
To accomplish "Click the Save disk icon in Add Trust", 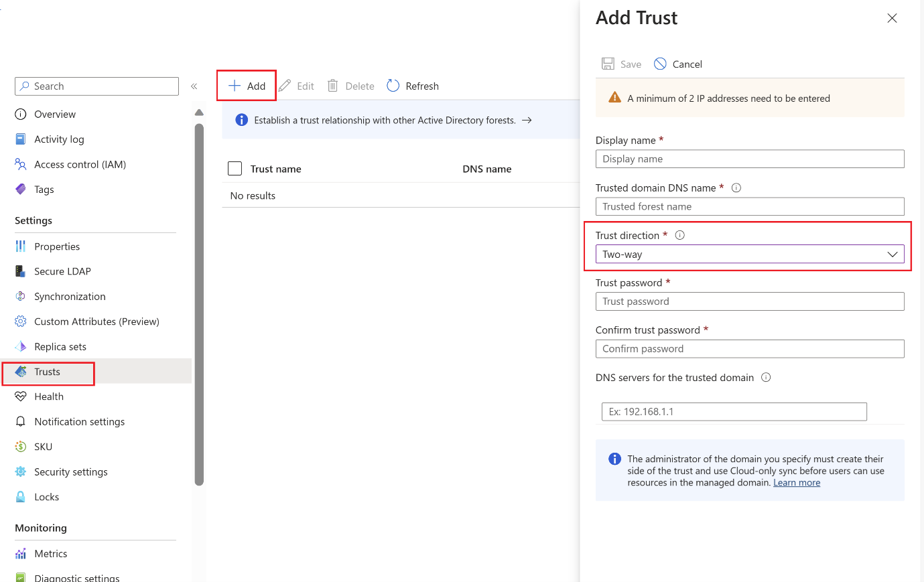I will (607, 64).
